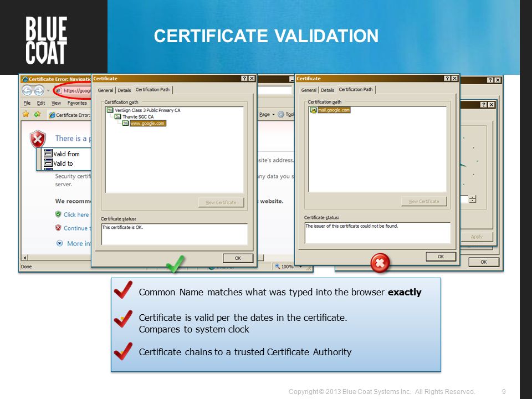Click the Valid to field icon
This screenshot has width=532, height=399.
(48, 163)
